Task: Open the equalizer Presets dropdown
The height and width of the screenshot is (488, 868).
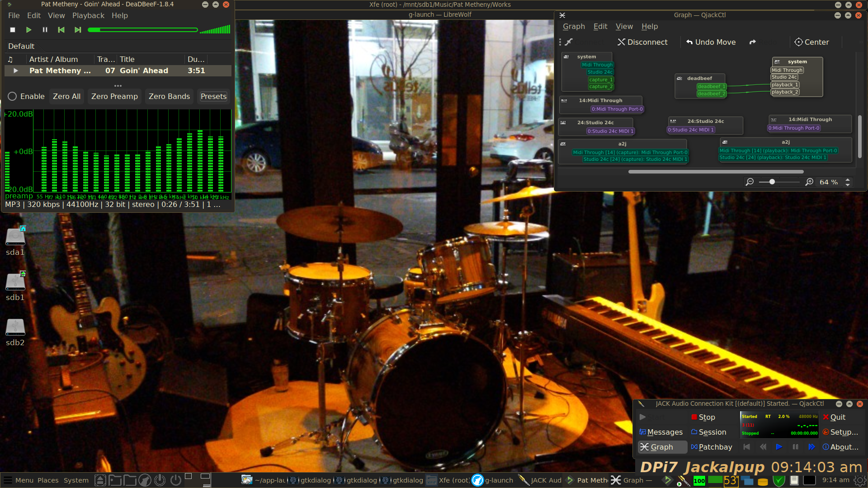Action: click(x=213, y=96)
